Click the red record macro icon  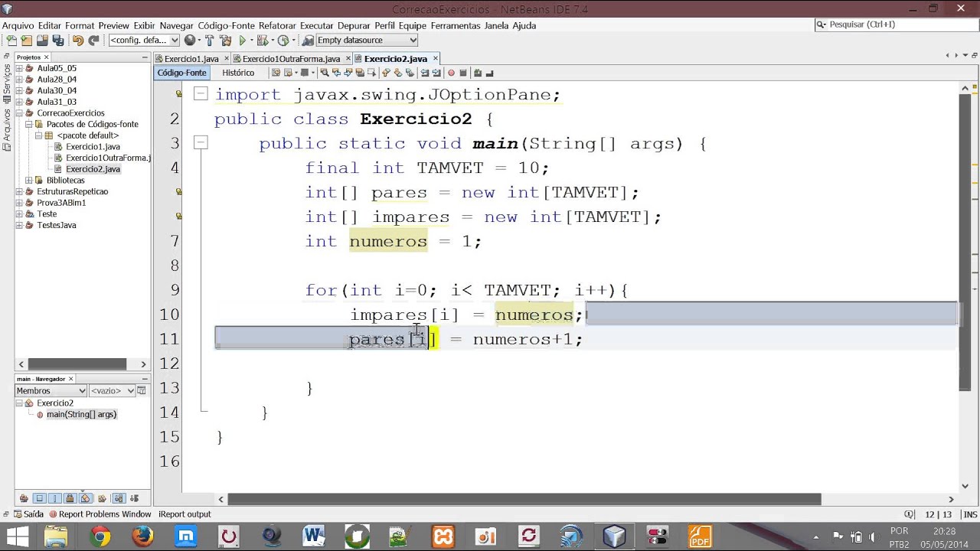[451, 73]
